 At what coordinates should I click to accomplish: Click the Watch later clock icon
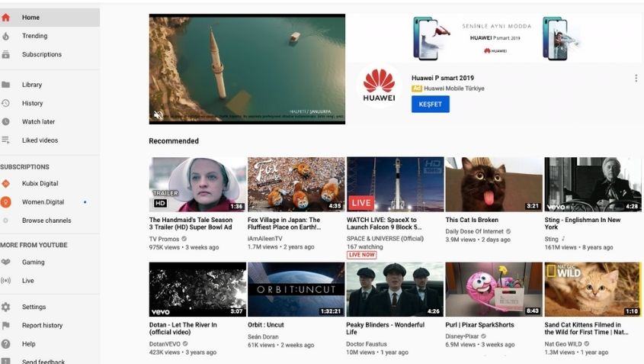(x=6, y=122)
